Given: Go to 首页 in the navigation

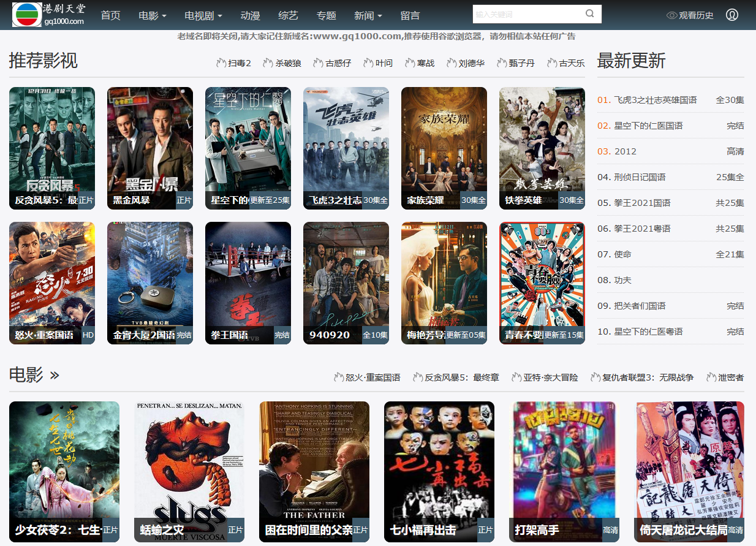Looking at the screenshot, I should coord(111,15).
